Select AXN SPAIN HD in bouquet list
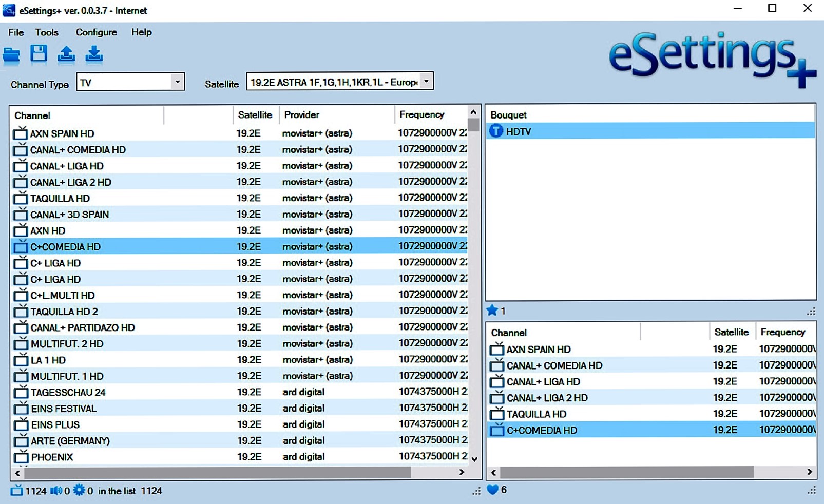Image resolution: width=824 pixels, height=504 pixels. click(x=651, y=350)
